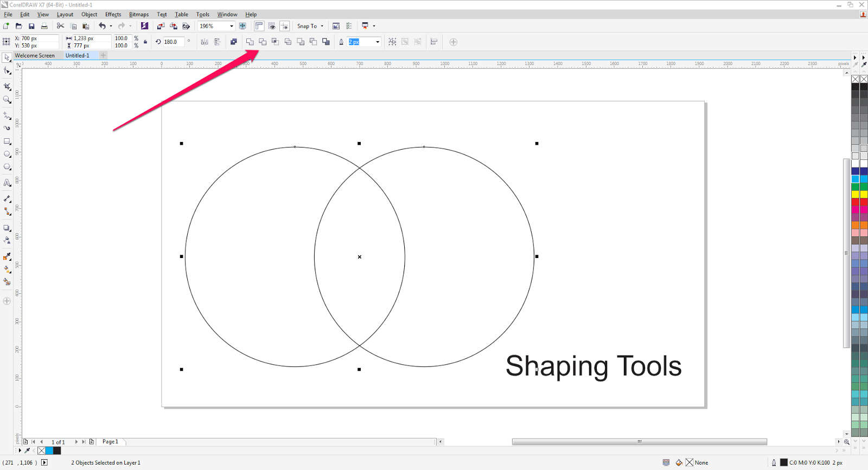The width and height of the screenshot is (868, 470).
Task: Select the Pick tool in the toolbox
Action: point(7,57)
